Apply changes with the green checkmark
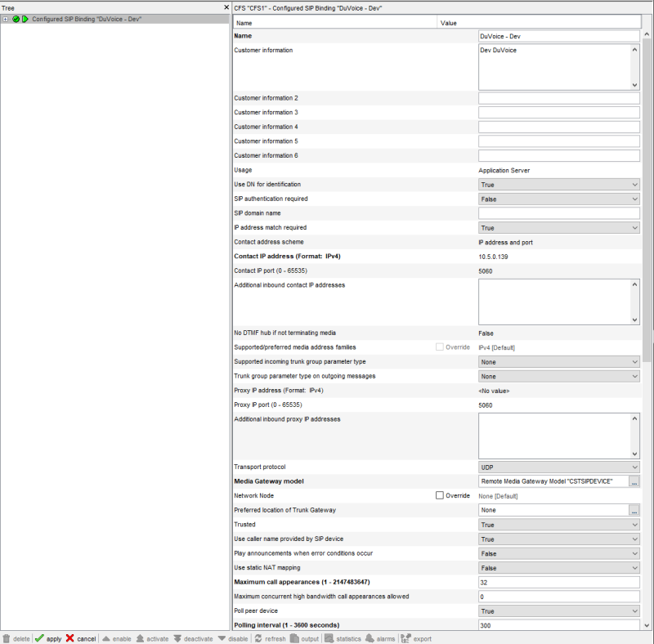 click(x=39, y=638)
